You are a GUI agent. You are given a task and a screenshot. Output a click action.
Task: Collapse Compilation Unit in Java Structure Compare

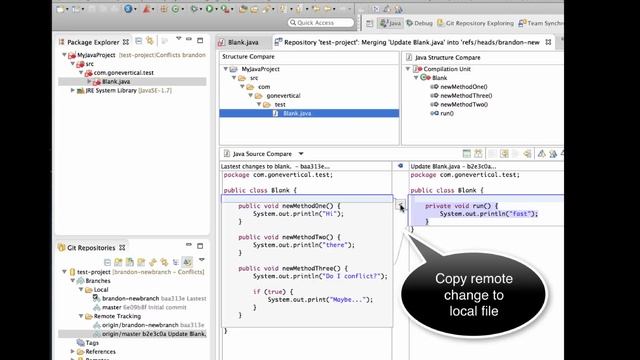408,69
